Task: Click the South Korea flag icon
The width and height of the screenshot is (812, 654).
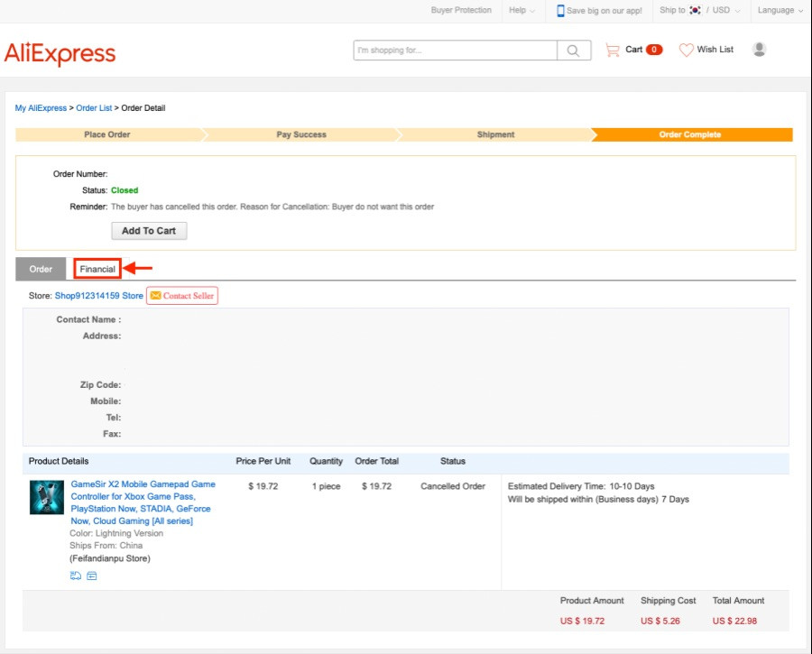Action: click(x=695, y=10)
